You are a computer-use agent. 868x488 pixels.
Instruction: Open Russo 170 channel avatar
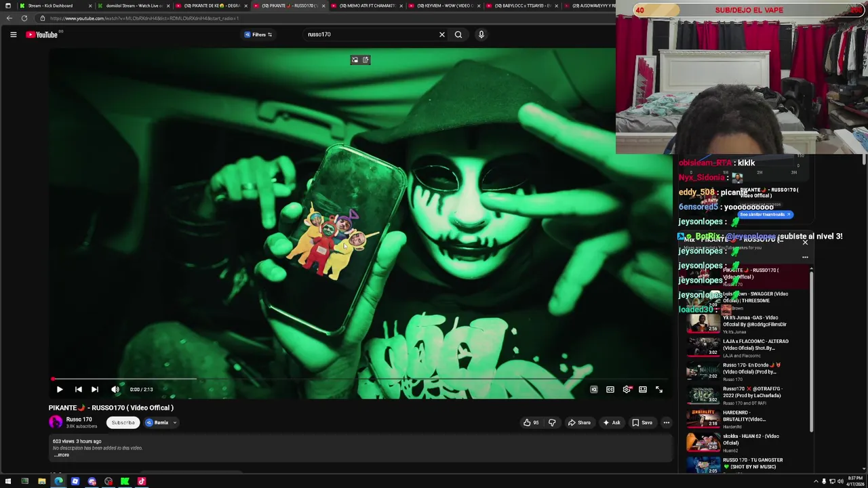pos(56,422)
